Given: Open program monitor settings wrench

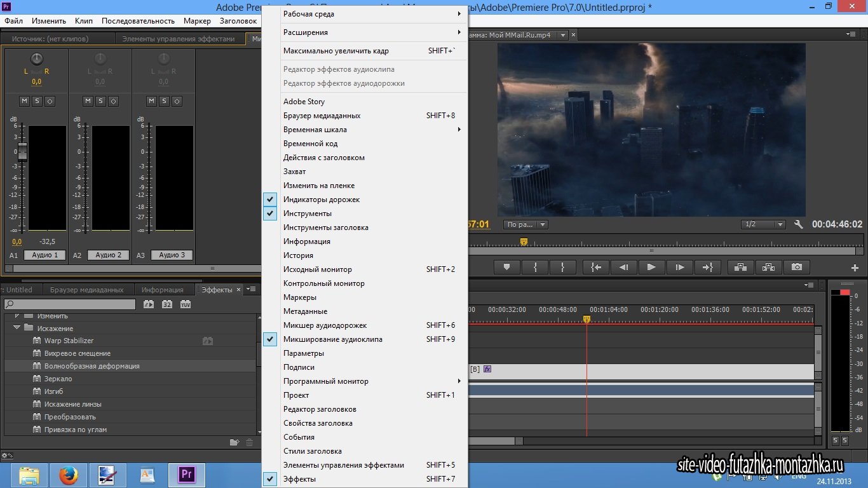Looking at the screenshot, I should (x=799, y=224).
